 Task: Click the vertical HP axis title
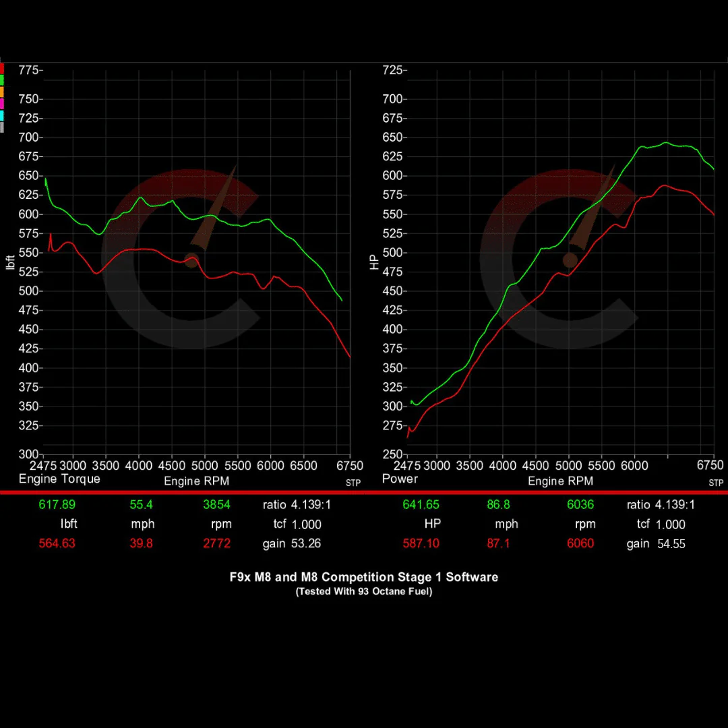[x=374, y=262]
